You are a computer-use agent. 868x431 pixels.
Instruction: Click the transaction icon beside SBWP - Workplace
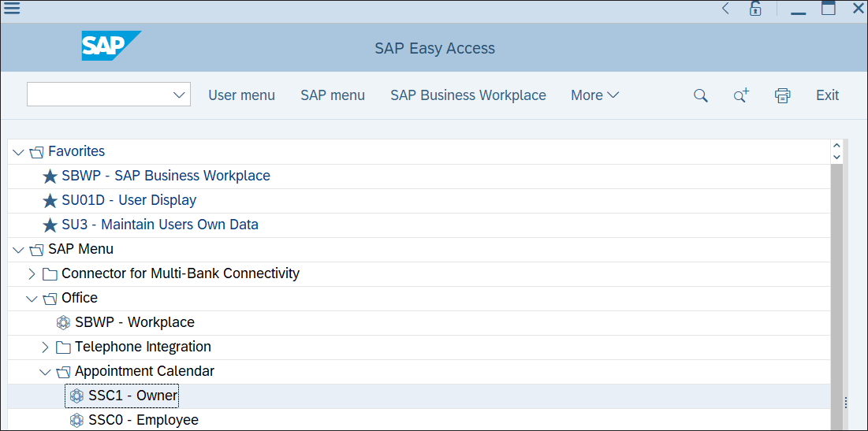point(64,322)
